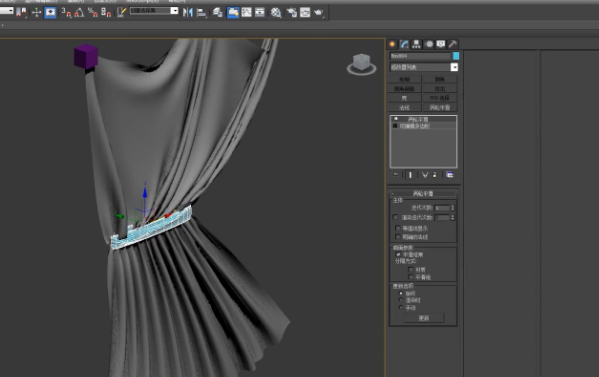The image size is (599, 377).
Task: Click the Mirror tool icon
Action: click(188, 12)
